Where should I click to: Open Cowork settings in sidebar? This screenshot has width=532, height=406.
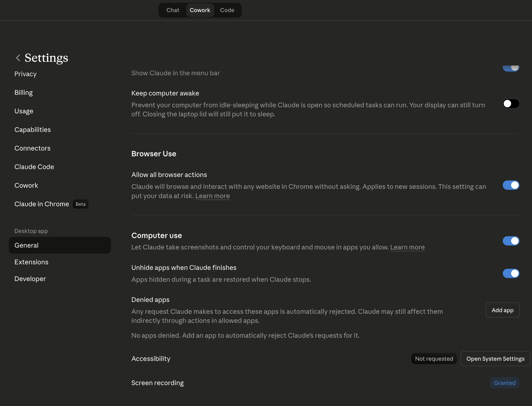(x=26, y=186)
